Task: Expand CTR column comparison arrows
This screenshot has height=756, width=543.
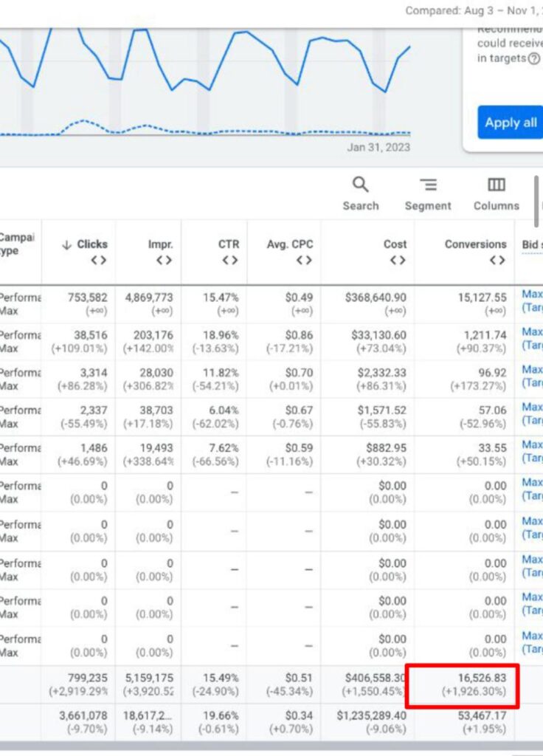Action: pos(230,261)
